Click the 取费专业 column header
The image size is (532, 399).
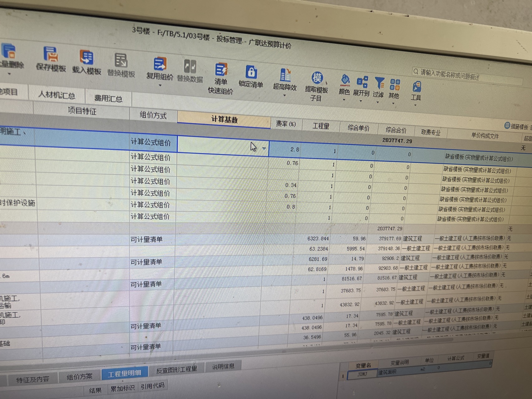(431, 132)
